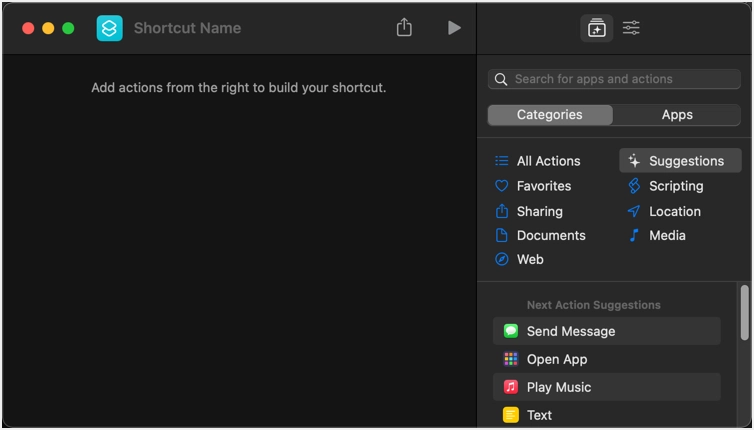754x430 pixels.
Task: Switch to the Categories tab
Action: pyautogui.click(x=550, y=115)
